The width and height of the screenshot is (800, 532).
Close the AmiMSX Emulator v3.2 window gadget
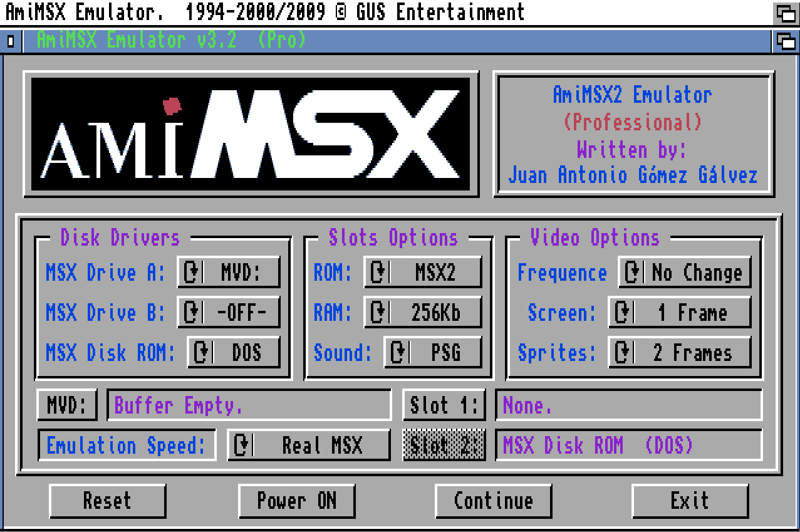tap(11, 41)
